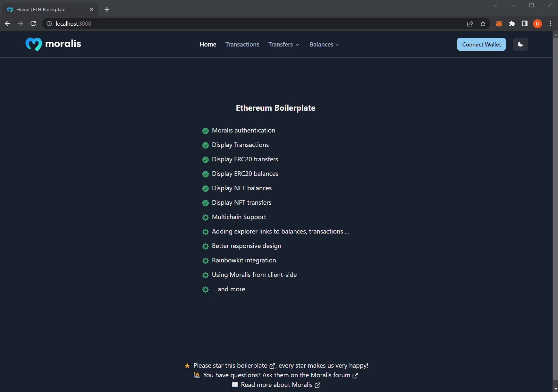Click the star emoji before the boilerplate message
Viewport: 558px width, 392px height.
[x=187, y=365]
